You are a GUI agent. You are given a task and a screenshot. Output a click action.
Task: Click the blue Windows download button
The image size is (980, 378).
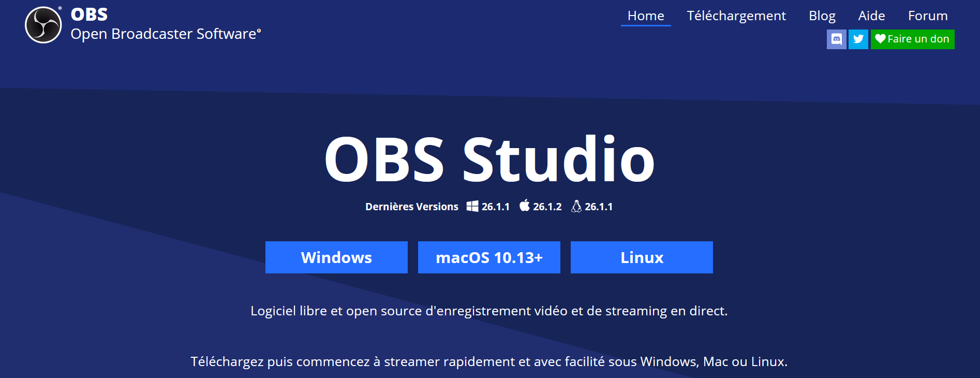click(336, 257)
